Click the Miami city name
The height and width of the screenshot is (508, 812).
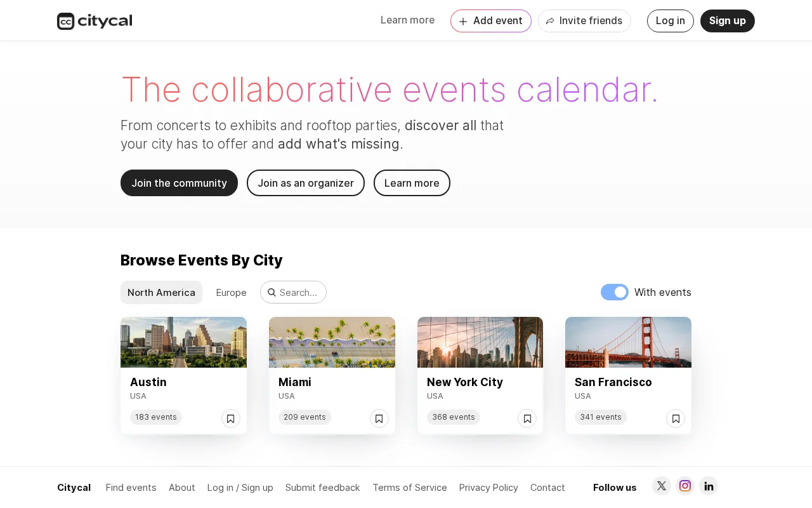(295, 382)
